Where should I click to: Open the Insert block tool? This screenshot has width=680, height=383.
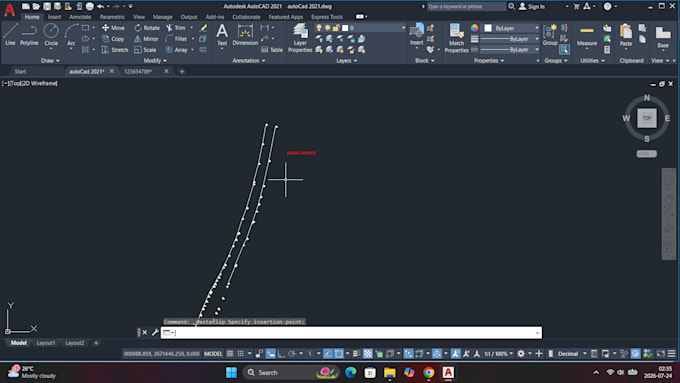point(416,35)
